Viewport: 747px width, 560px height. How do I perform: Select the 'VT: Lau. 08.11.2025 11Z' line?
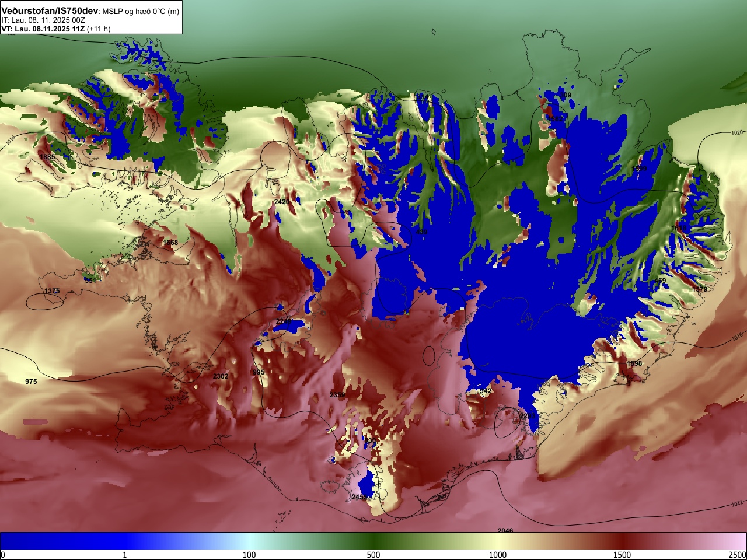tap(43, 29)
